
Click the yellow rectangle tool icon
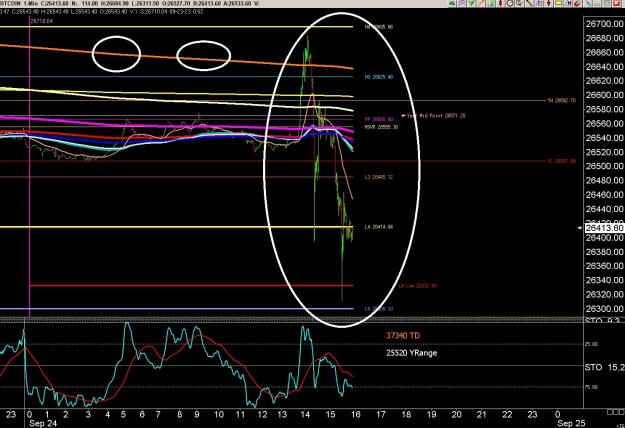[558, 3]
